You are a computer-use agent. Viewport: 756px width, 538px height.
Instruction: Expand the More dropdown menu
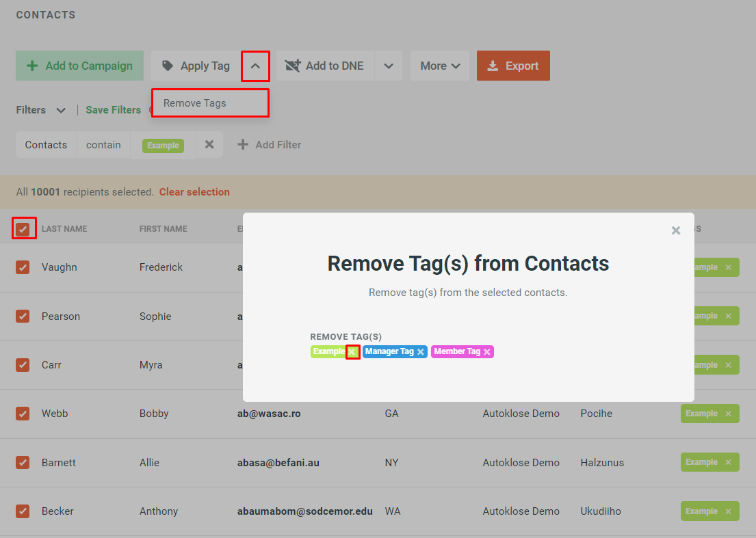tap(439, 66)
